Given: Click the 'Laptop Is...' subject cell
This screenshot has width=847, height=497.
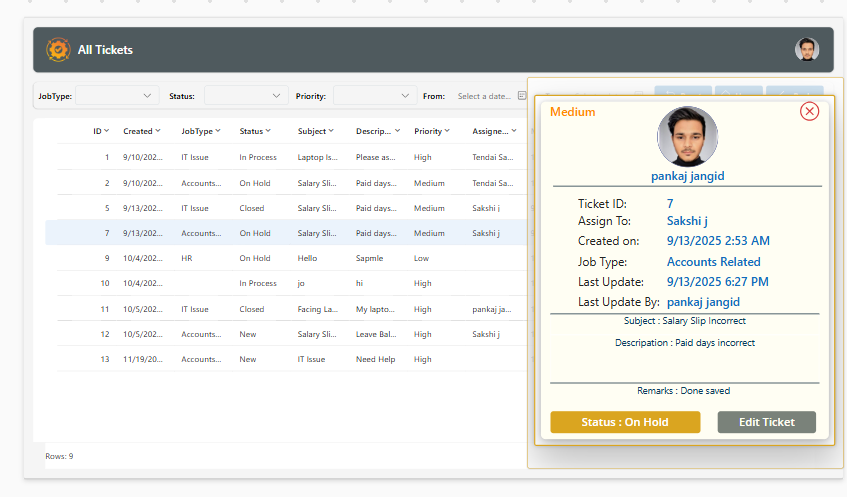Looking at the screenshot, I should 317,157.
